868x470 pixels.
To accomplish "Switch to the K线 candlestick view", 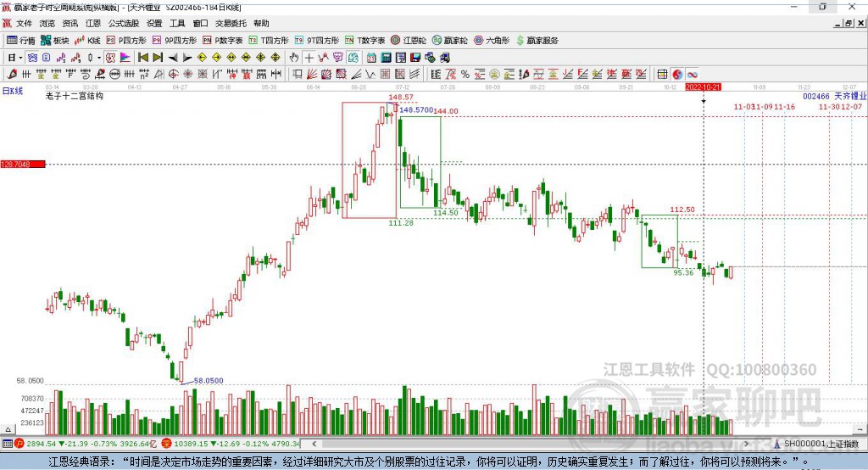I will 87,41.
